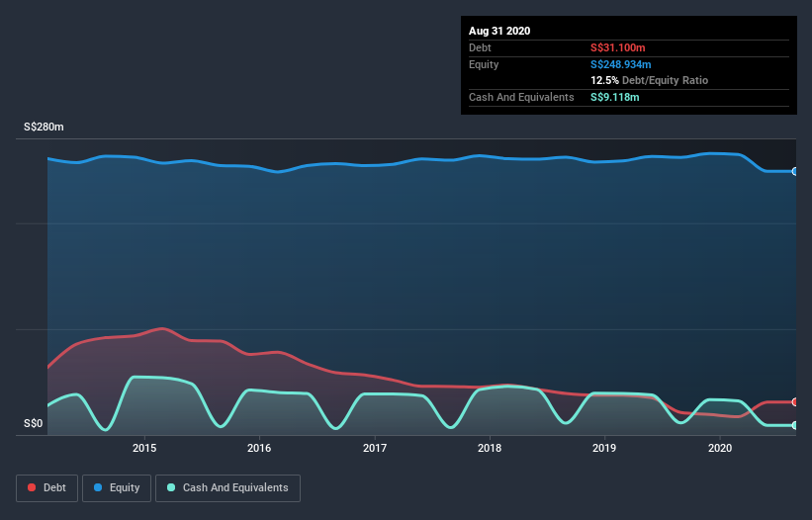Toggle the Equity series legend button
Screen dimensions: 812x520
point(117,488)
